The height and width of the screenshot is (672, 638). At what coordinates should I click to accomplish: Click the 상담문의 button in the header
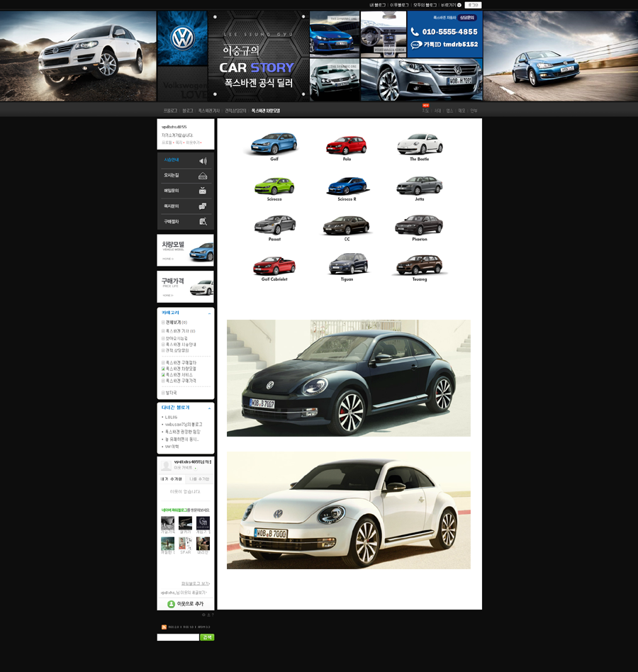pos(467,18)
